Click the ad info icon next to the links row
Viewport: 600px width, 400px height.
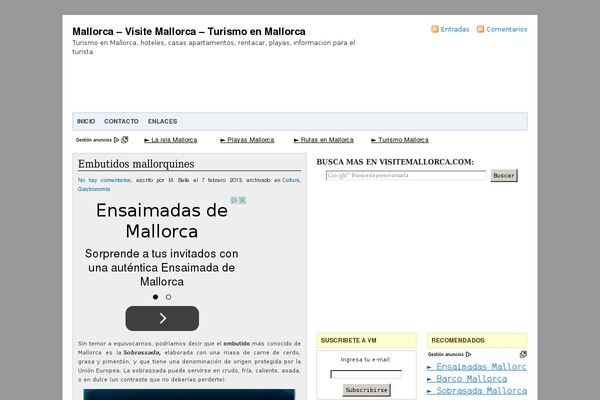(125, 140)
